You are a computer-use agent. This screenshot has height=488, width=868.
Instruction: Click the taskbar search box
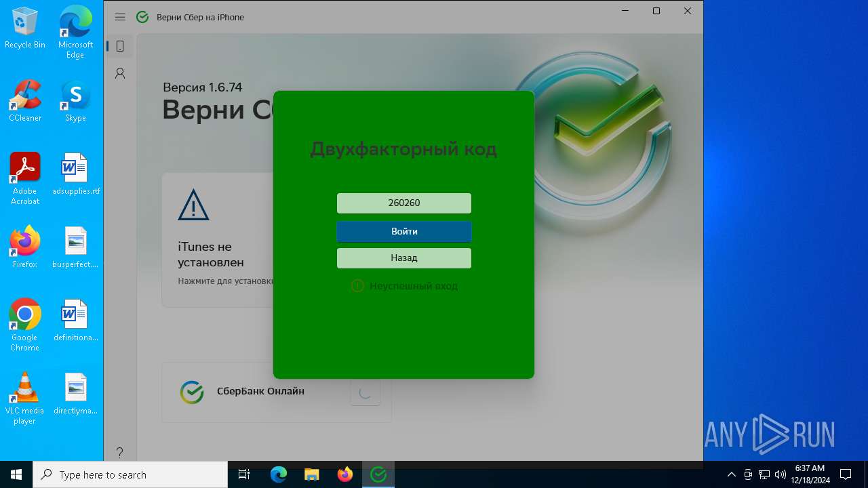coord(130,474)
